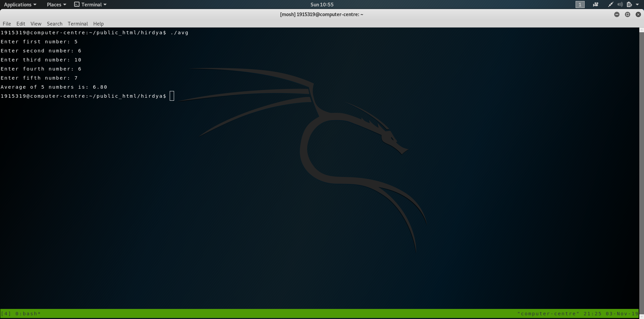Minimize the mosh terminal window
The image size is (644, 319).
coord(616,14)
